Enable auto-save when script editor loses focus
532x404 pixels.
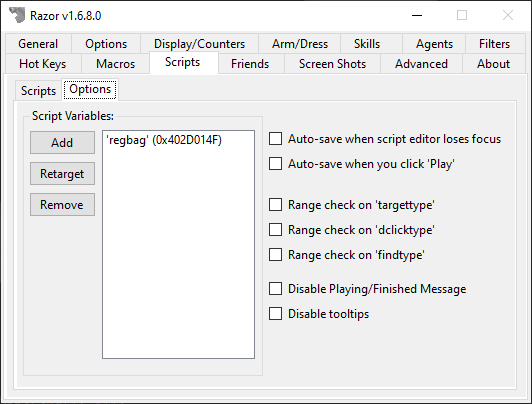275,139
